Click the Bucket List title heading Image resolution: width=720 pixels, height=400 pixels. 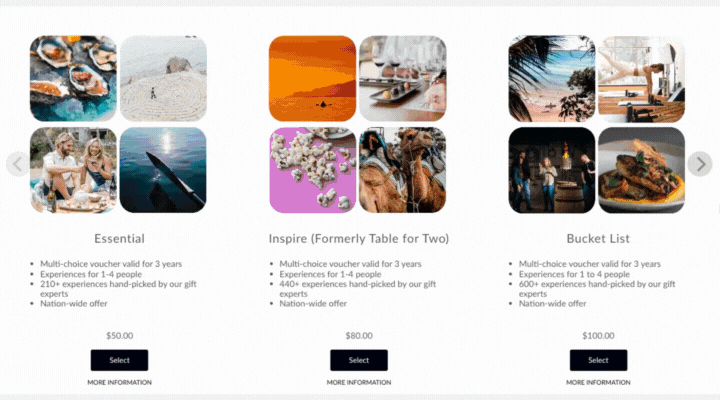pyautogui.click(x=598, y=238)
